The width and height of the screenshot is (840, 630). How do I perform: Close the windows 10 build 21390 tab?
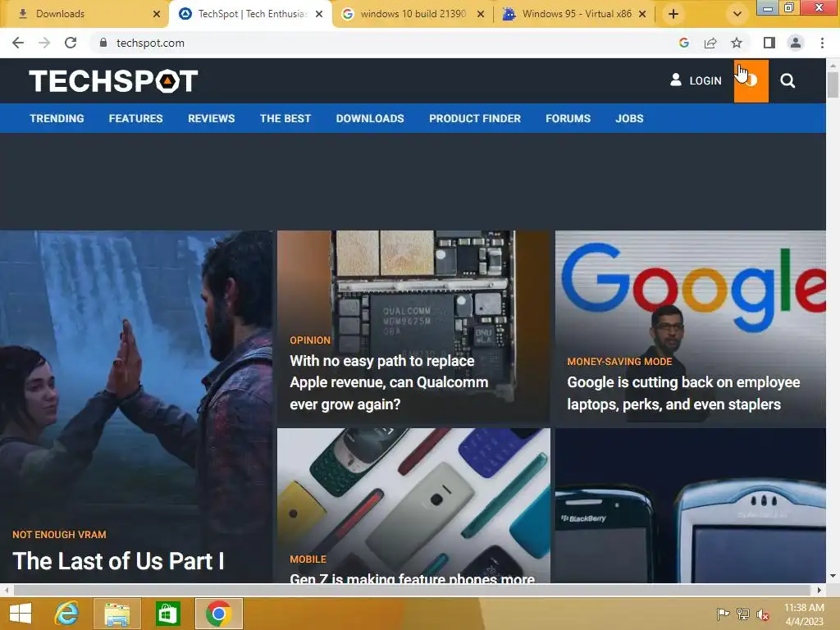click(x=481, y=14)
